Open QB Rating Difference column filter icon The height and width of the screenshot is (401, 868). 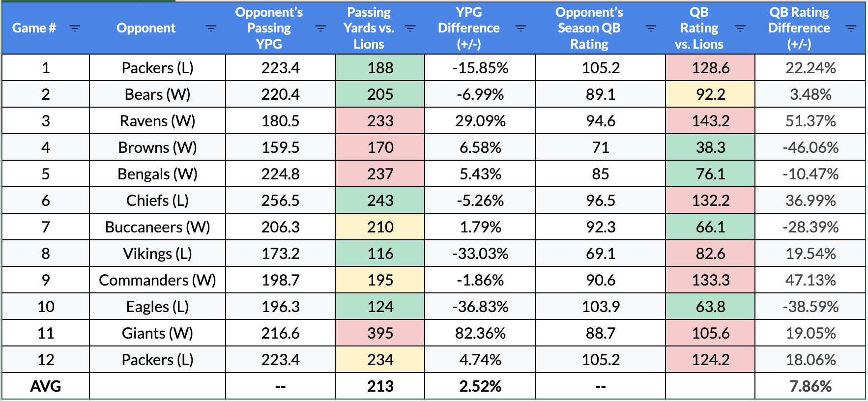click(851, 29)
